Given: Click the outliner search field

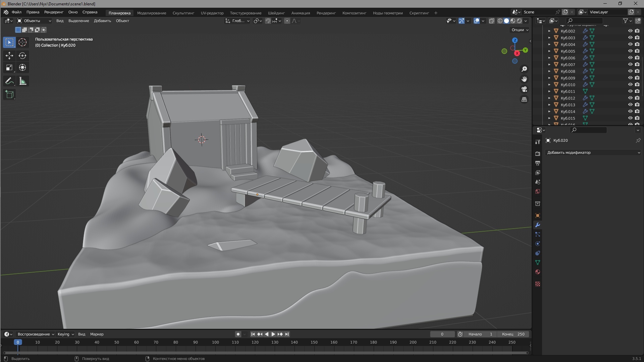Looking at the screenshot, I should click(x=584, y=21).
